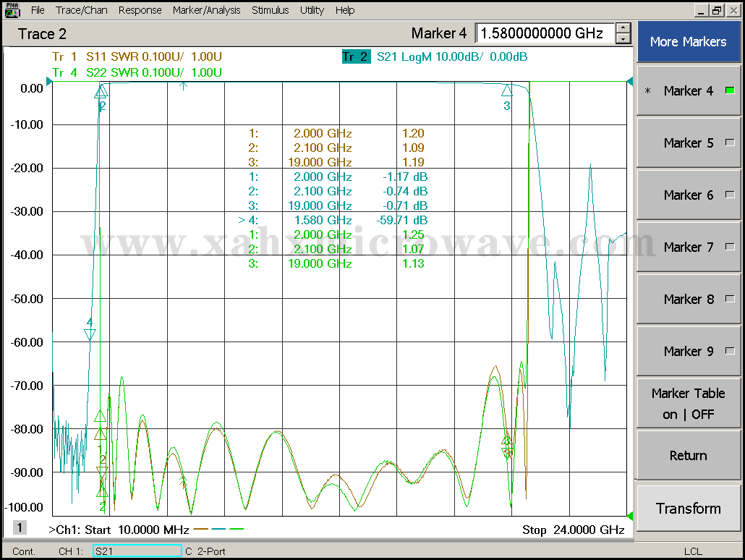Toggle the Marker 5 softkey
This screenshot has width=745, height=560.
[688, 143]
